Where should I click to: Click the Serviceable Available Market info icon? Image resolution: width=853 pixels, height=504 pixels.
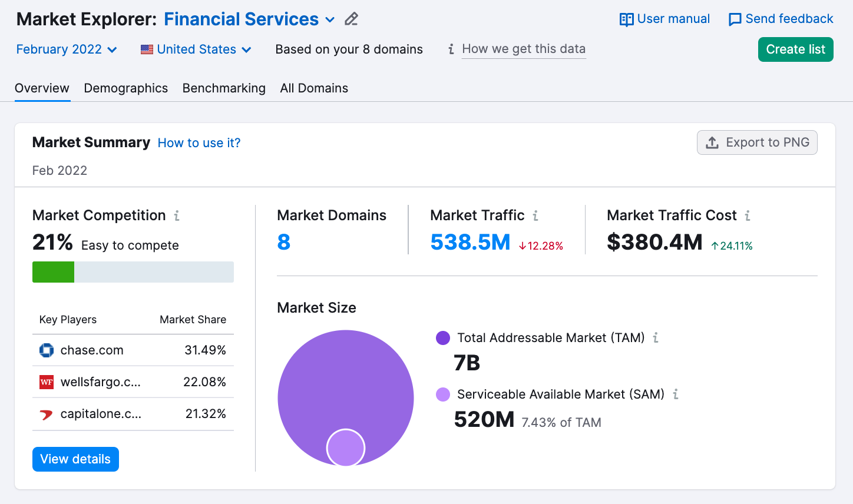point(676,394)
